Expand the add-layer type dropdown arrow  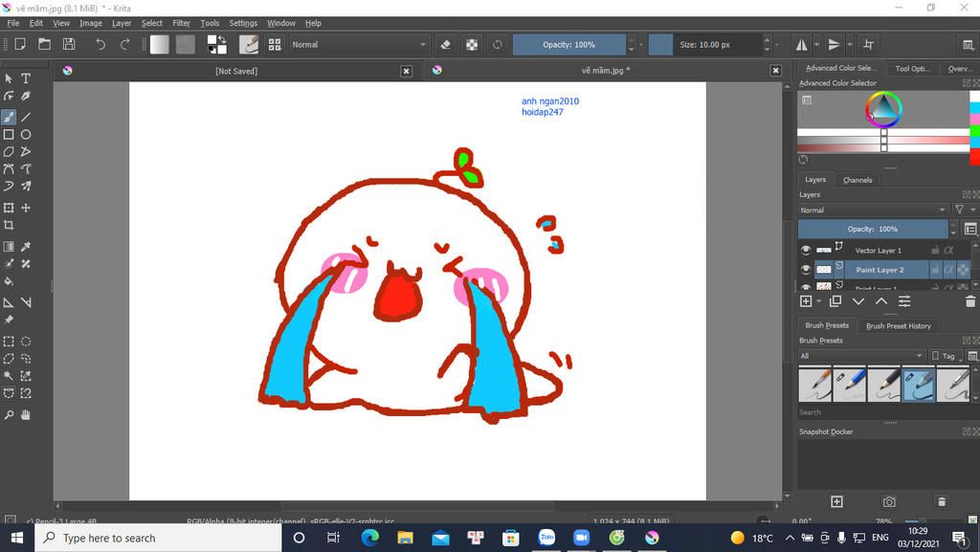(x=819, y=301)
